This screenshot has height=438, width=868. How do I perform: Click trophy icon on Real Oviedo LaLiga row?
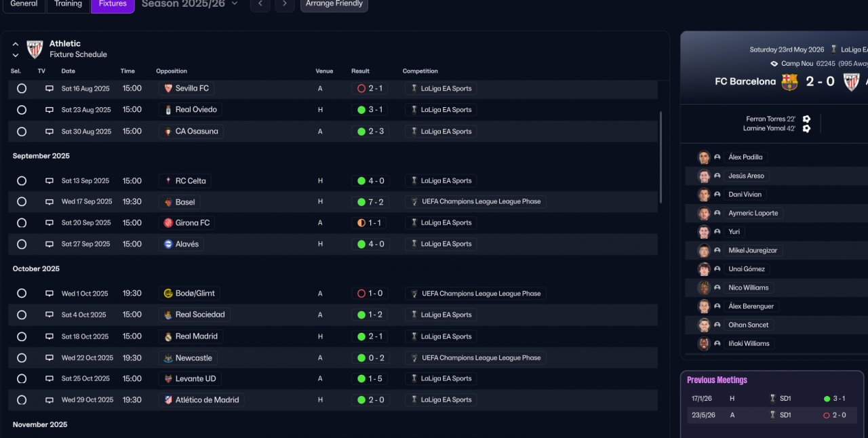click(x=413, y=110)
